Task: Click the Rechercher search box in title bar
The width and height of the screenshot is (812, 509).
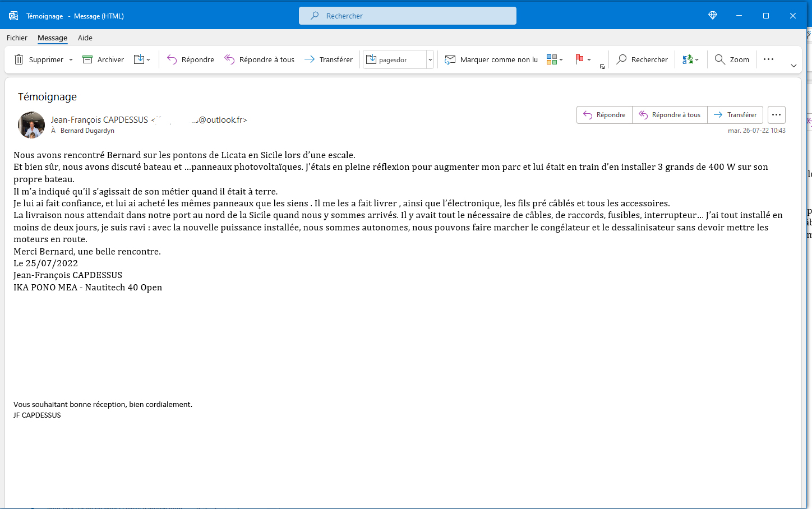Action: pyautogui.click(x=408, y=16)
